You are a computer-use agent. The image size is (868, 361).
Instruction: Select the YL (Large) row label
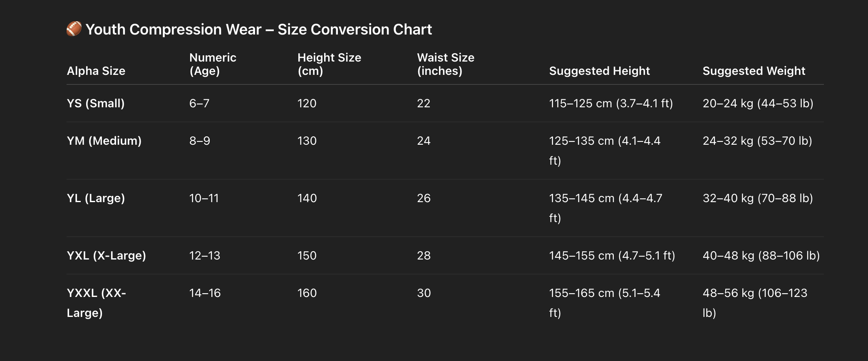(x=96, y=198)
